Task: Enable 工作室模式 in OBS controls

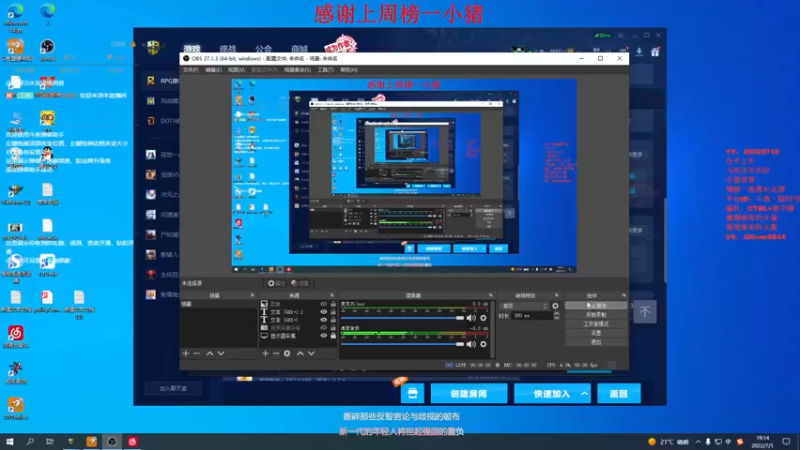Action: [596, 323]
